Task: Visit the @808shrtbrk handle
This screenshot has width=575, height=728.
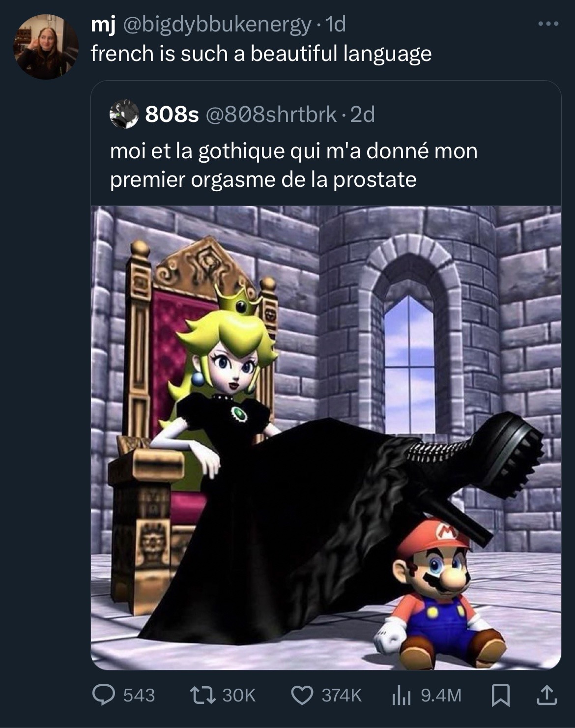Action: pos(270,115)
